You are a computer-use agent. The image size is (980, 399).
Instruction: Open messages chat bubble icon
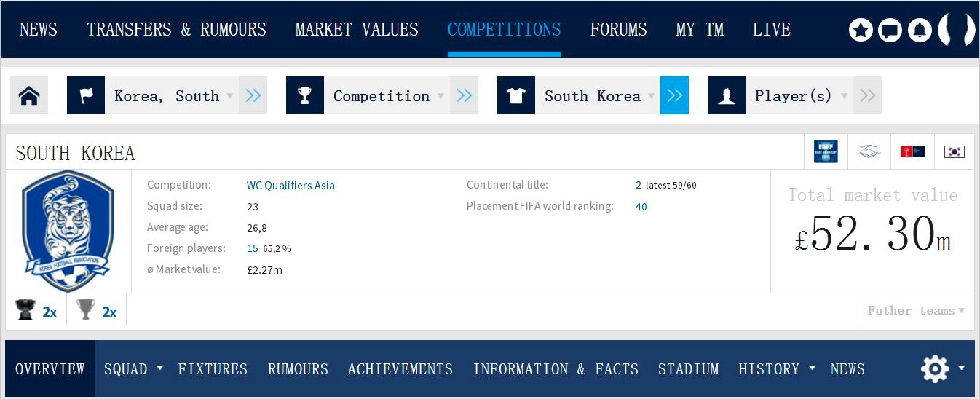point(890,30)
